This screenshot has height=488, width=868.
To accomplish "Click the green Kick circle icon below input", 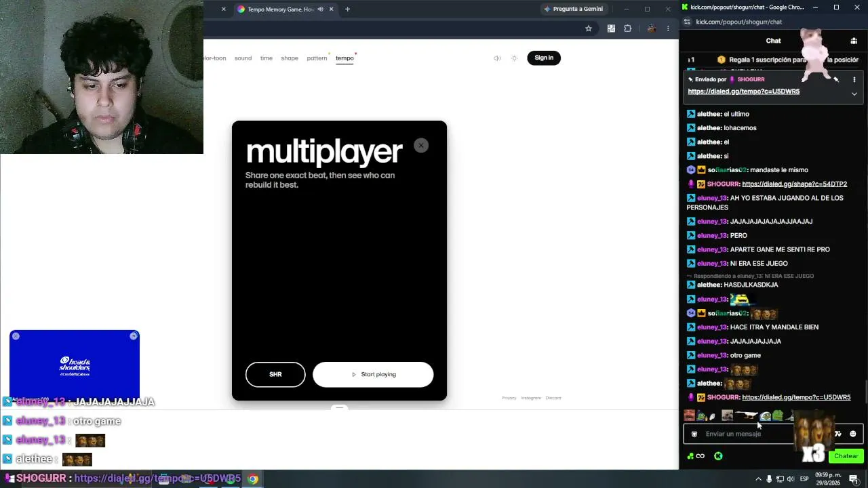I will (718, 456).
